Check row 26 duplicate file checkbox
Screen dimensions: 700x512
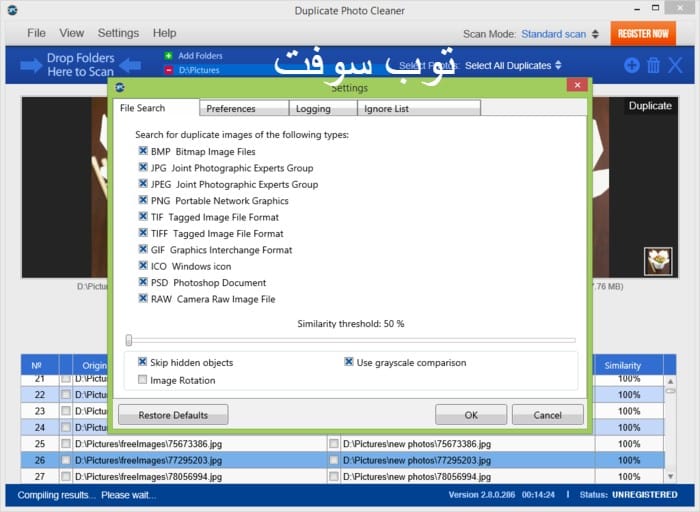point(333,460)
